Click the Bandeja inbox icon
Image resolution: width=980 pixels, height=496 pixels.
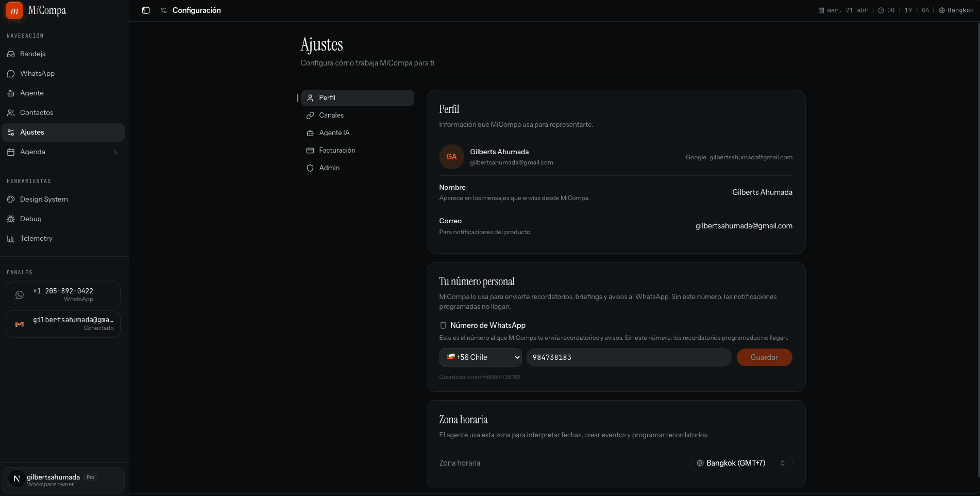11,54
